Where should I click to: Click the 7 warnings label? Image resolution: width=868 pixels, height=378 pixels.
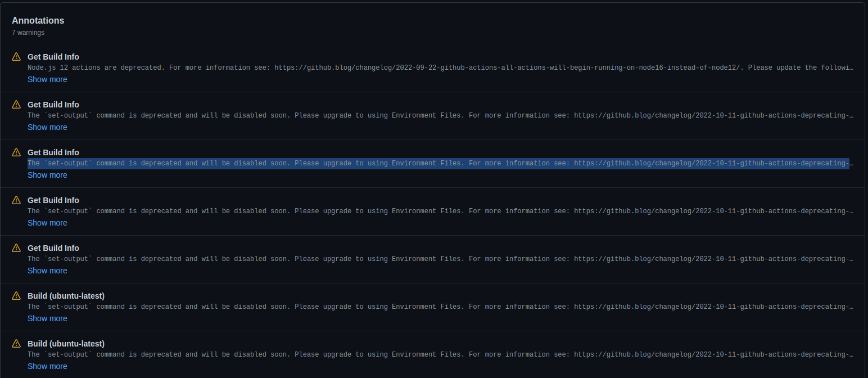[28, 32]
